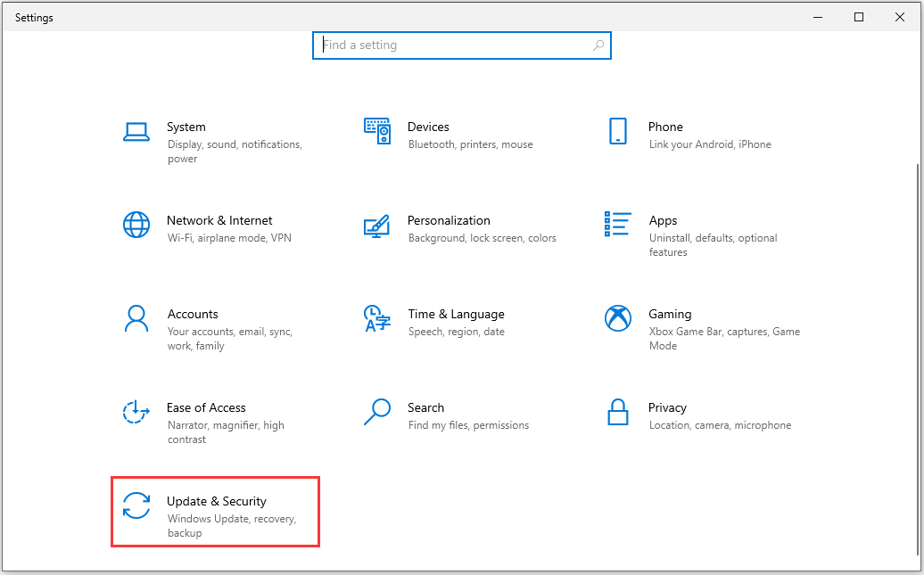Click "Bluetooth, printers, mouse" text
This screenshot has width=924, height=575.
click(470, 144)
